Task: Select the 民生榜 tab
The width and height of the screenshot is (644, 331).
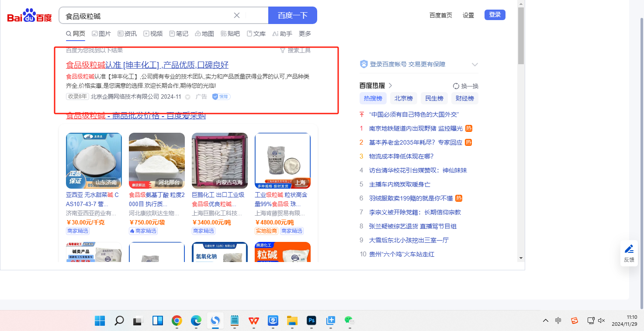Action: coord(434,98)
